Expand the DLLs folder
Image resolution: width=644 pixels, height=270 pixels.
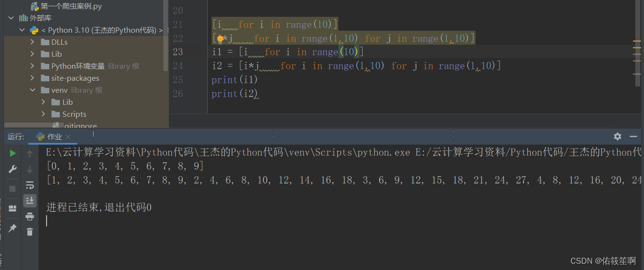coord(32,42)
